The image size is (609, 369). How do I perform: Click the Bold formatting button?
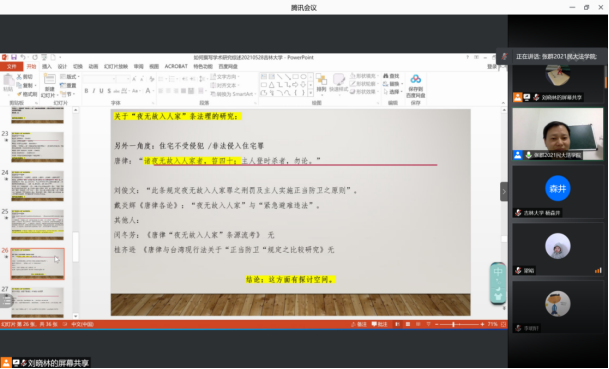pos(86,91)
